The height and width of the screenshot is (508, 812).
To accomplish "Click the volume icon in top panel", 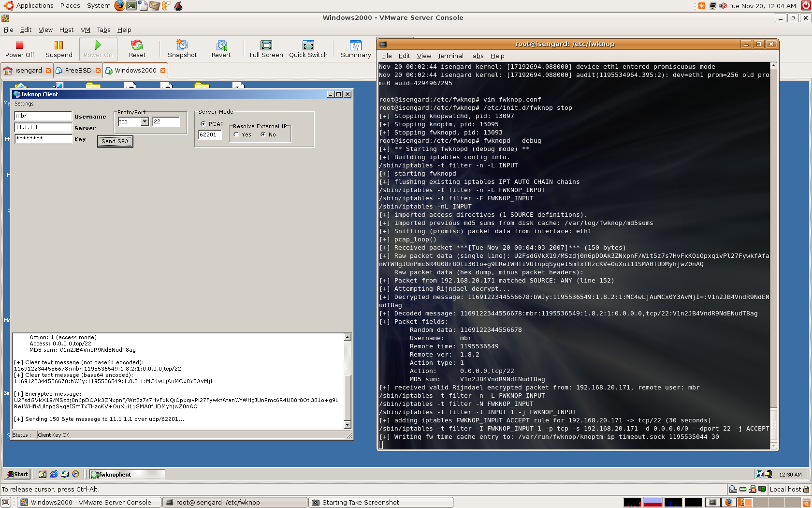I will [x=723, y=6].
